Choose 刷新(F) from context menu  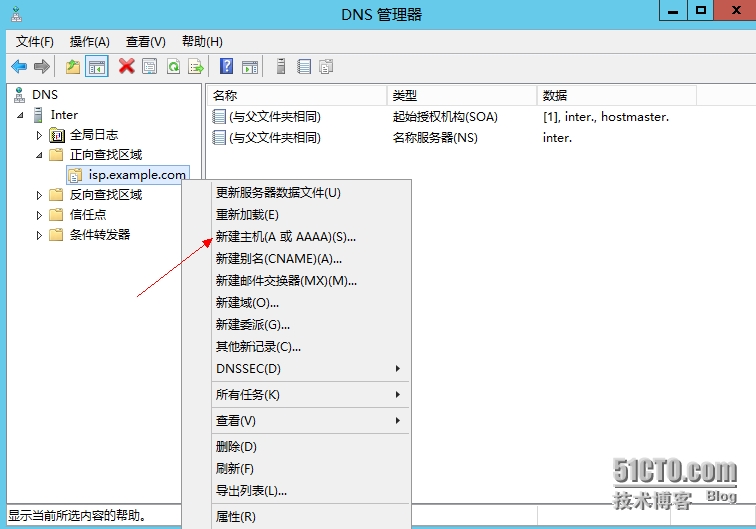(x=310, y=469)
